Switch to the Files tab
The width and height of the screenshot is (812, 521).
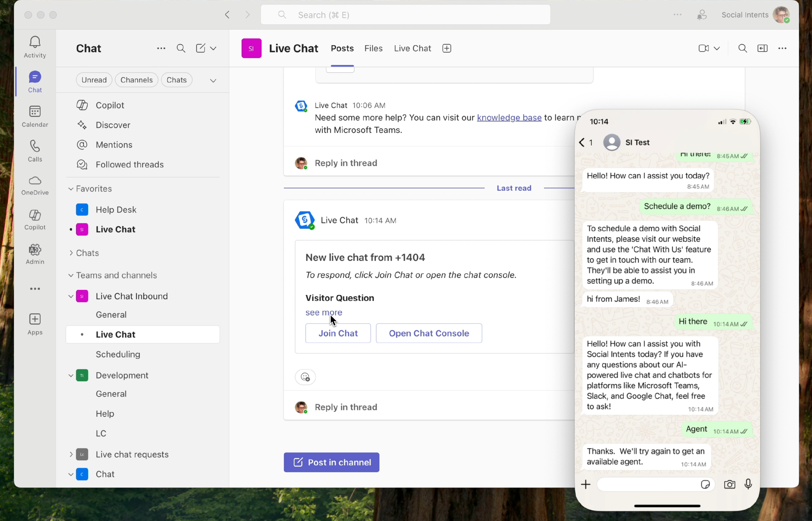(373, 48)
